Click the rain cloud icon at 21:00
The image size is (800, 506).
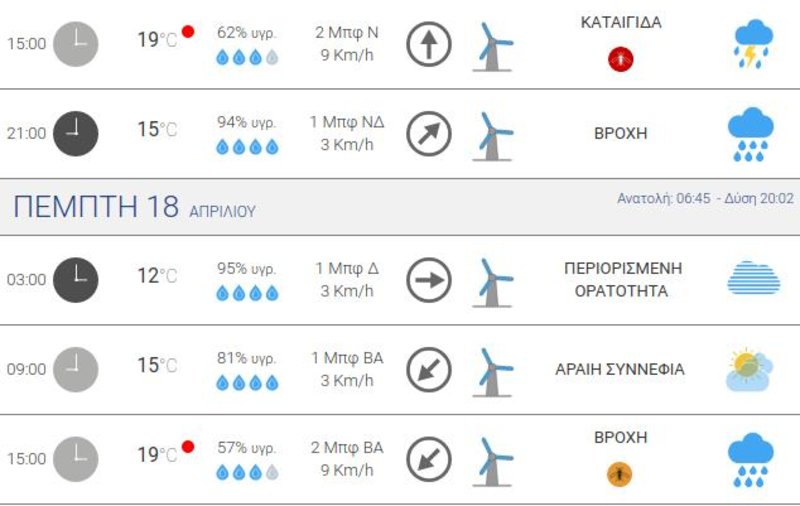coord(751,134)
